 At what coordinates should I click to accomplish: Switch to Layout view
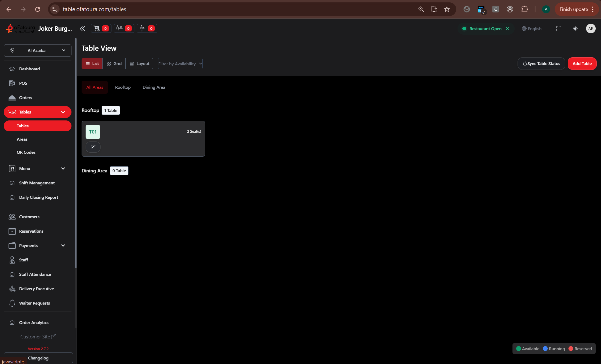pos(139,64)
